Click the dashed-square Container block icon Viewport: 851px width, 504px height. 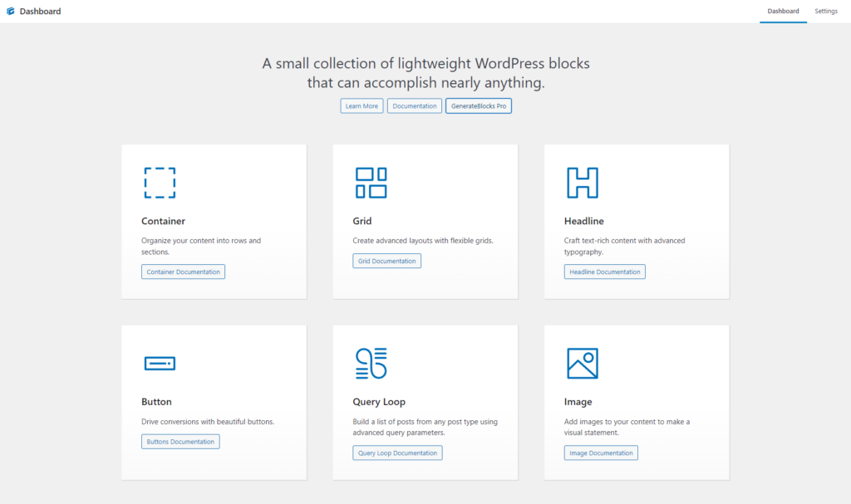(x=160, y=183)
